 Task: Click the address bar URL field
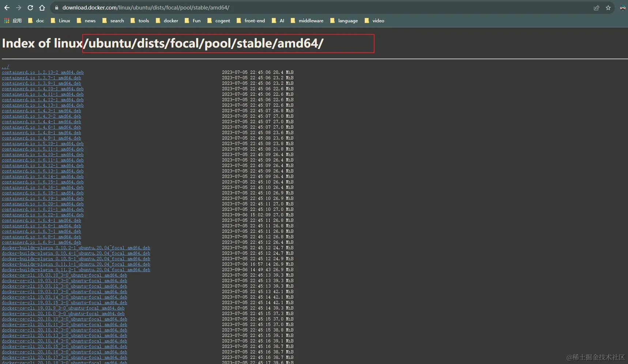[322, 8]
